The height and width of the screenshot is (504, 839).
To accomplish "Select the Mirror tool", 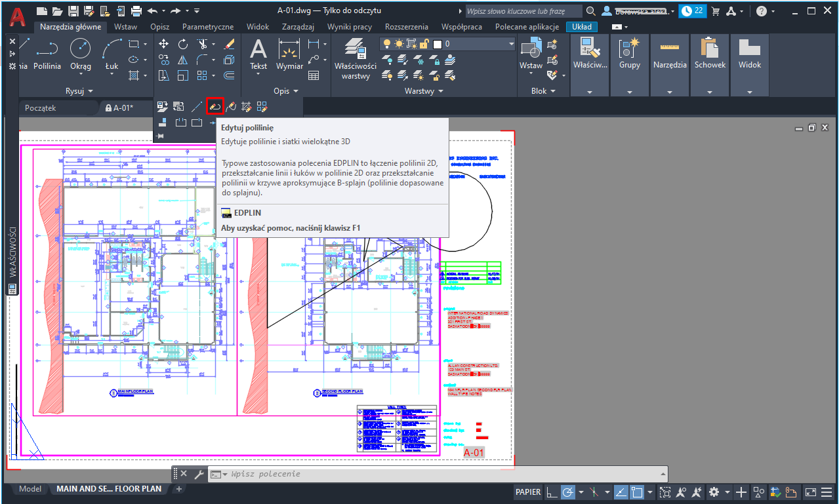I will click(x=183, y=60).
